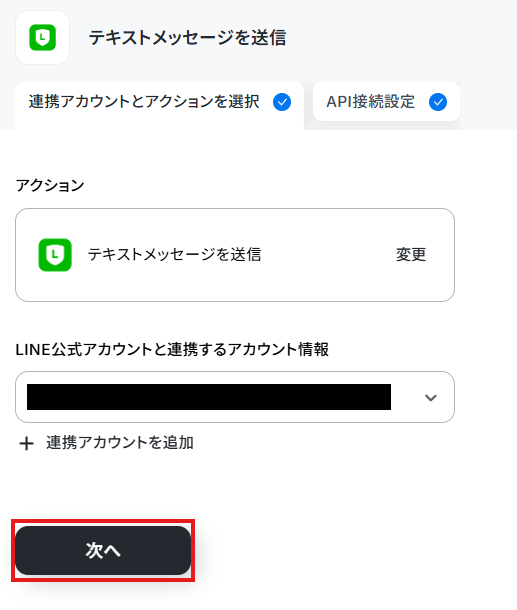This screenshot has width=517, height=610.
Task: Click 変更 to change the action
Action: coord(411,255)
